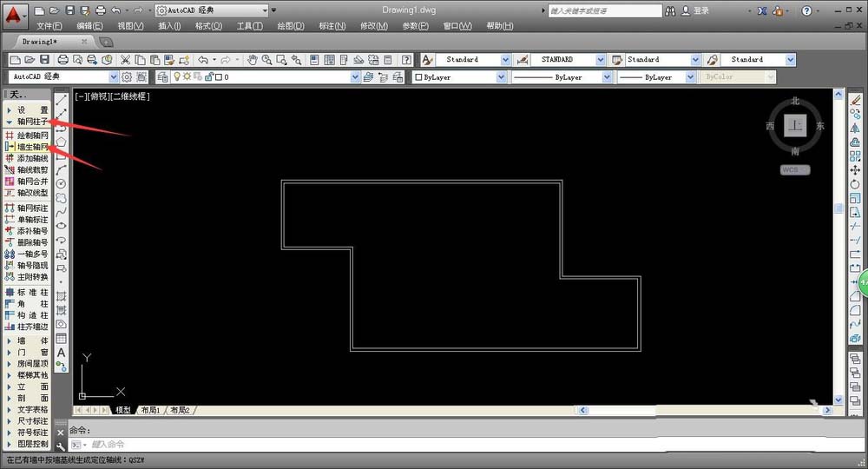The height and width of the screenshot is (469, 868).
Task: Expand the 门窗 menu section
Action: coord(27,352)
